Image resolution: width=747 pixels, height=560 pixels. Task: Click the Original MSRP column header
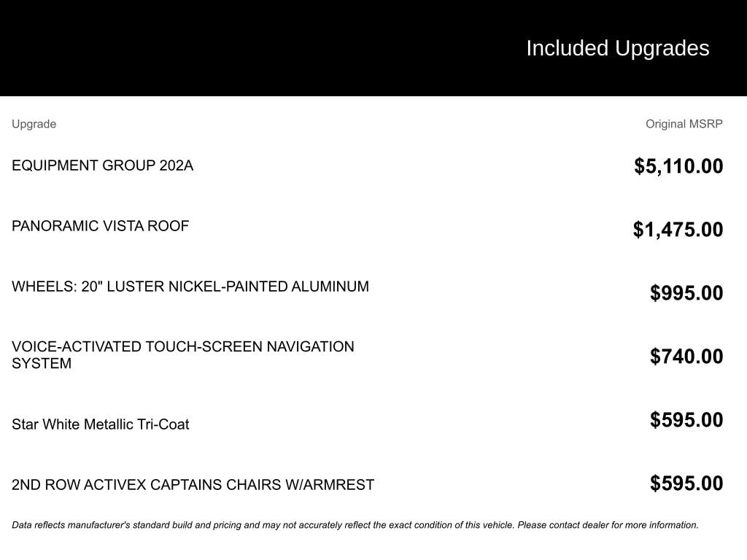684,124
